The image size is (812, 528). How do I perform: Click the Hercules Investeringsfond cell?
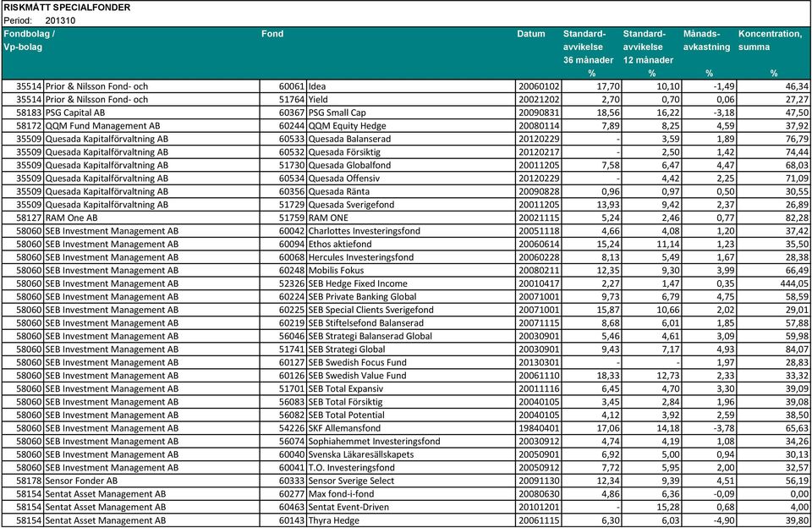412,257
